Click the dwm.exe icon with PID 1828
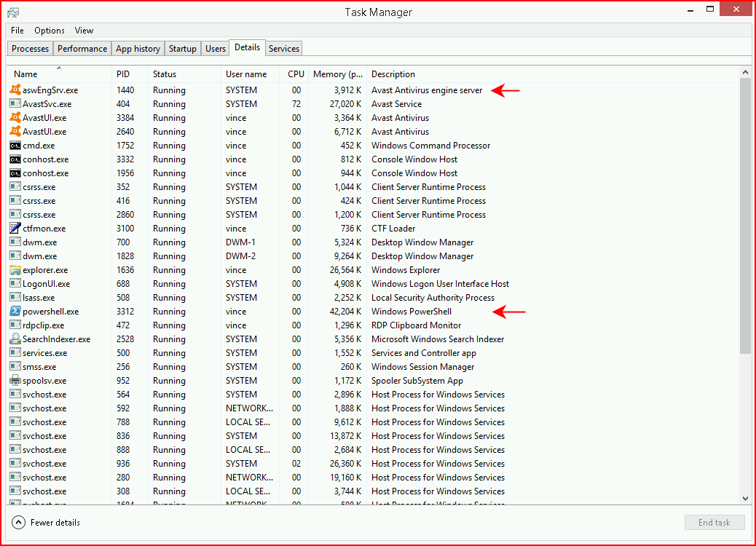Viewport: 756px width, 546px height. pos(15,256)
